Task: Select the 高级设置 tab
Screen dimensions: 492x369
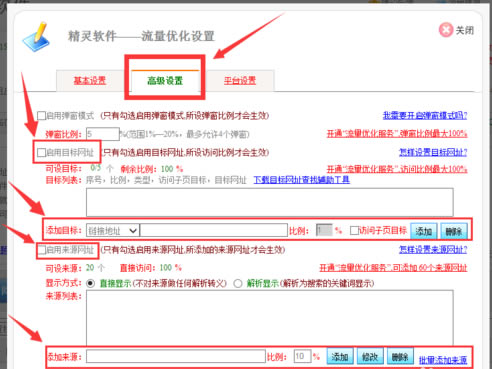Action: coord(165,80)
